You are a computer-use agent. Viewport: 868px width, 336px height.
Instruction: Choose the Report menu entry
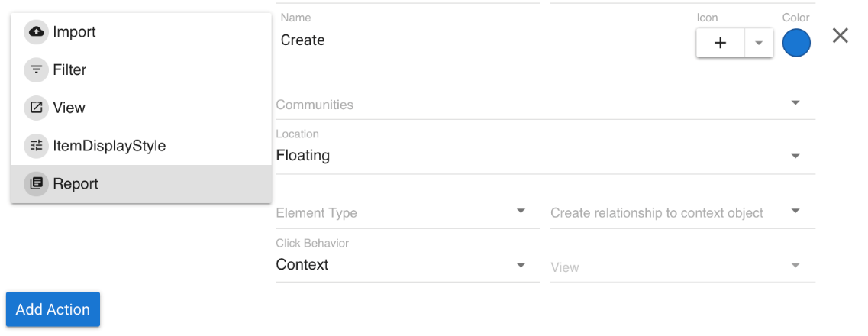(x=76, y=184)
